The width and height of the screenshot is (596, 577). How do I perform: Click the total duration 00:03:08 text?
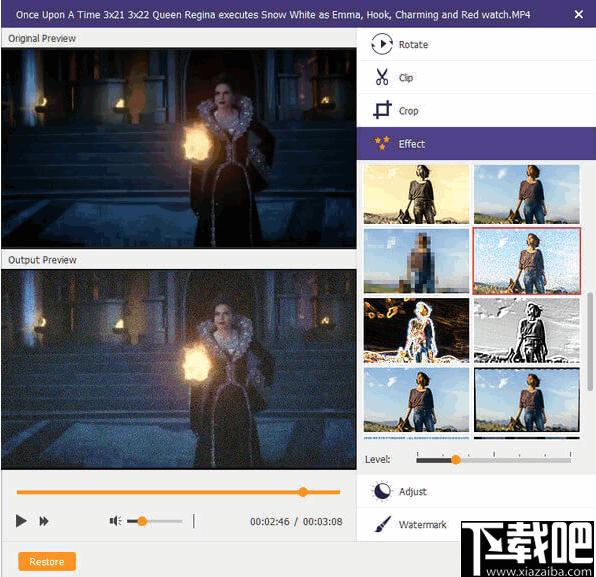pyautogui.click(x=322, y=522)
